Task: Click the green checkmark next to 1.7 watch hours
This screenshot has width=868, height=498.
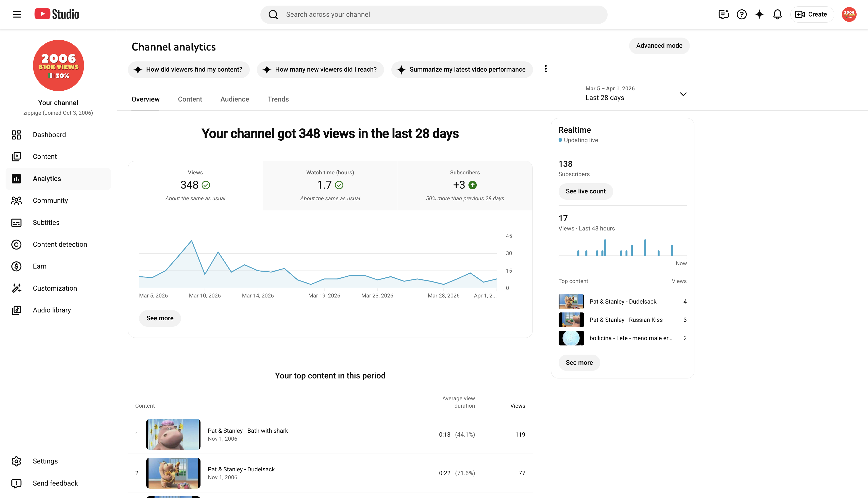Action: pos(339,185)
